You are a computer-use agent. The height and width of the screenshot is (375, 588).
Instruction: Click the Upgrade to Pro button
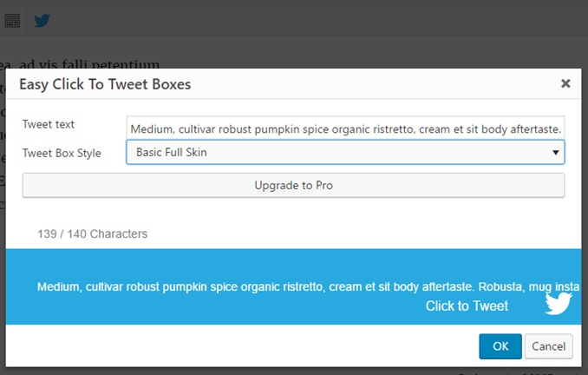[293, 185]
